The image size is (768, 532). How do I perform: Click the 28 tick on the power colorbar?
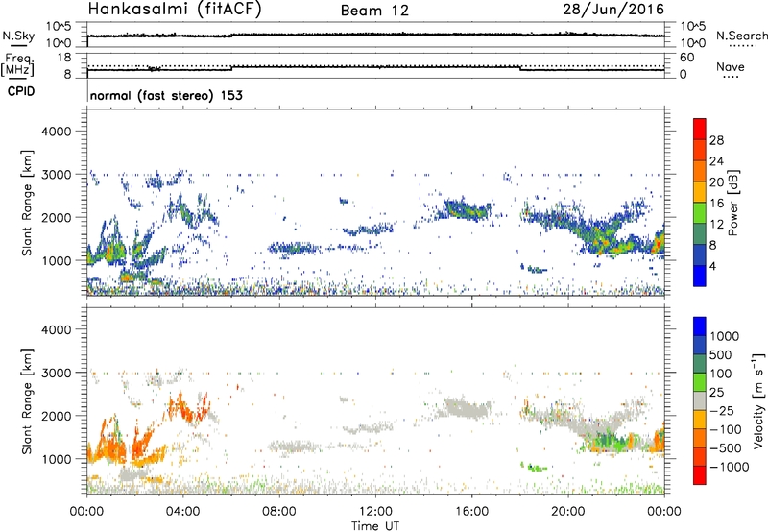pyautogui.click(x=716, y=140)
